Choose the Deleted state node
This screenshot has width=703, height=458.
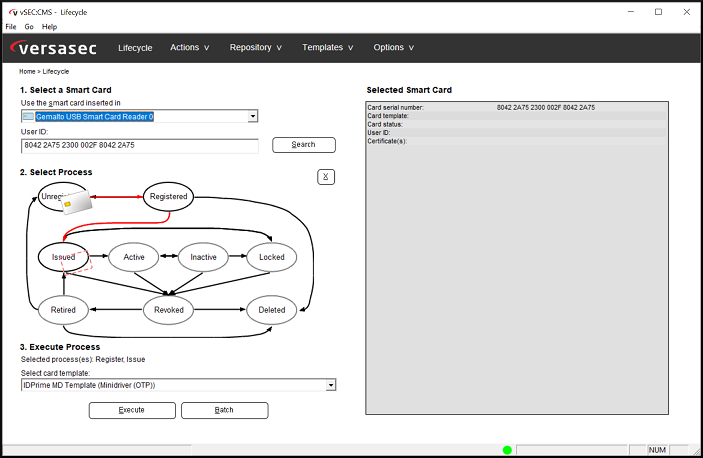[272, 310]
